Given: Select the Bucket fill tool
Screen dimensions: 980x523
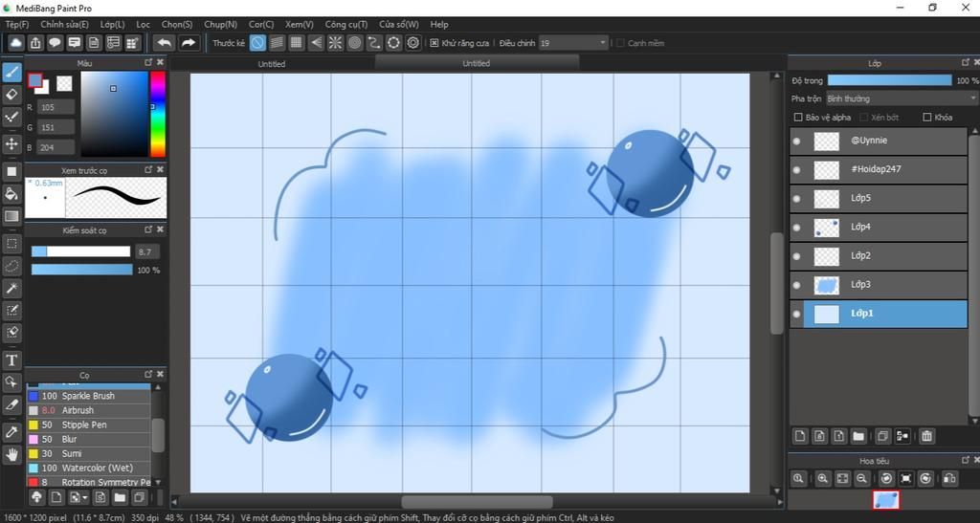Looking at the screenshot, I should 11,193.
